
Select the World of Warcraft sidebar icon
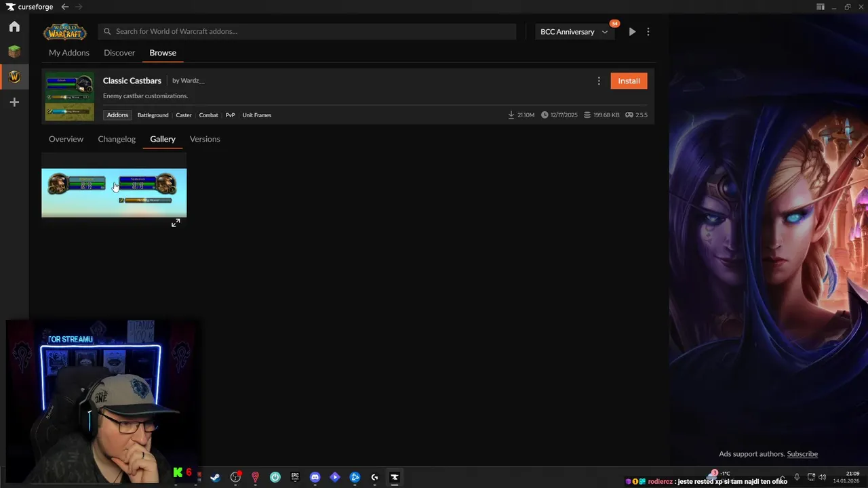(14, 77)
